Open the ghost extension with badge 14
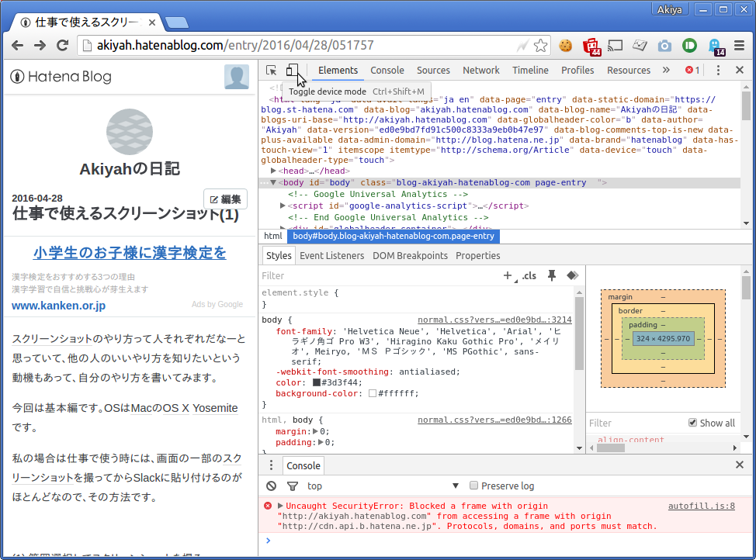 coord(716,47)
